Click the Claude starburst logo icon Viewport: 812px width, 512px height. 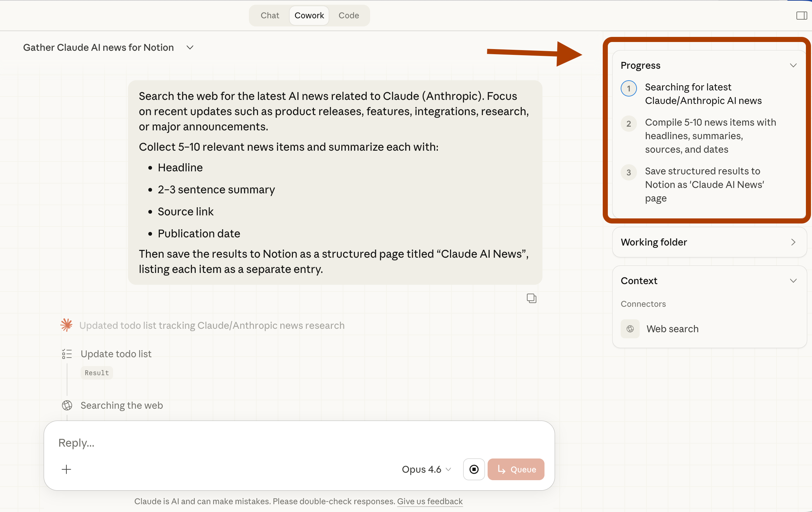pos(66,325)
